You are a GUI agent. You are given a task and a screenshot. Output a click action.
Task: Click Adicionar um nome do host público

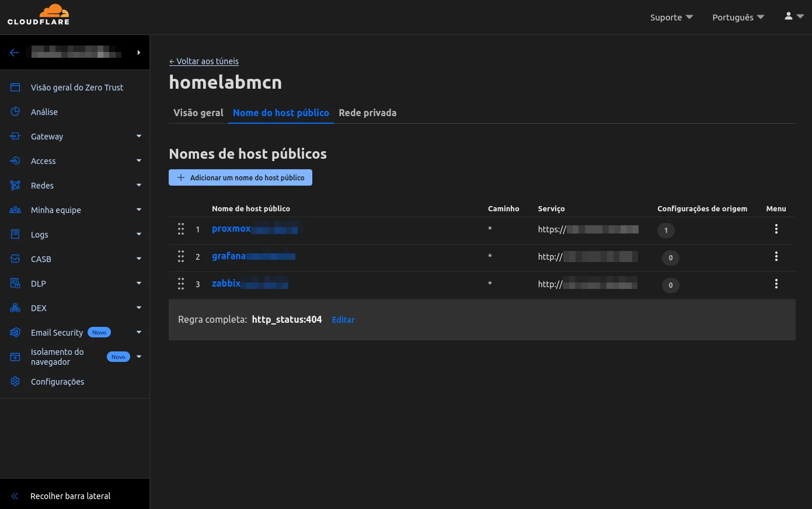point(241,177)
